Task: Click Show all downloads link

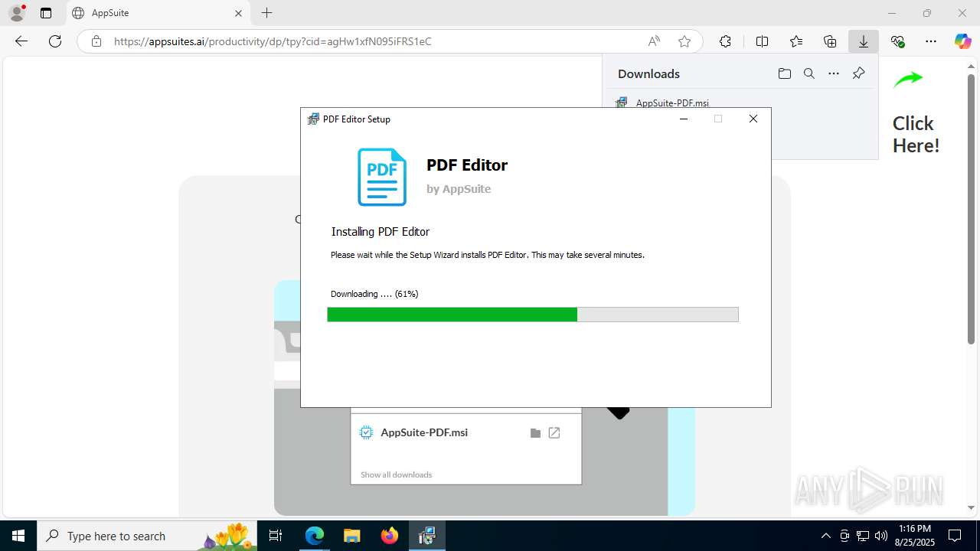Action: [396, 474]
